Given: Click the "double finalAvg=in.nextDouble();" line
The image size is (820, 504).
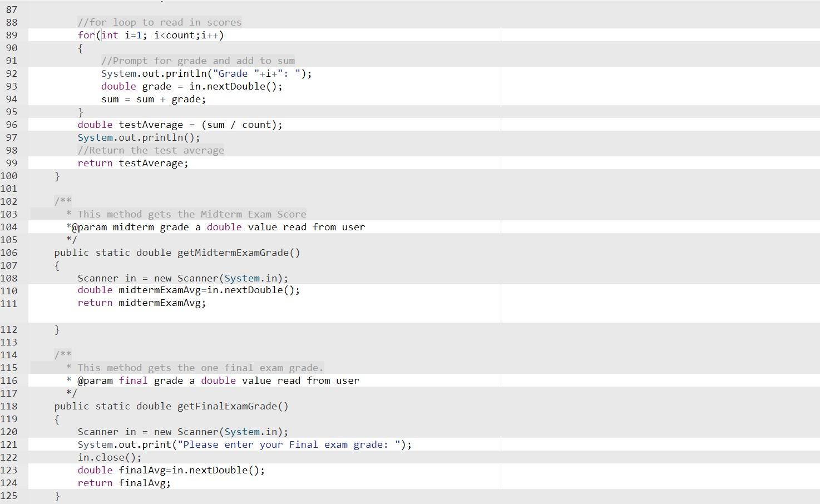Looking at the screenshot, I should (171, 470).
